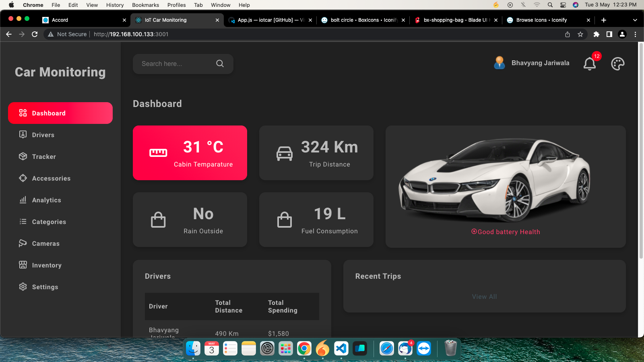Select the Tracker icon in the sidebar
Image resolution: width=644 pixels, height=362 pixels.
(23, 156)
